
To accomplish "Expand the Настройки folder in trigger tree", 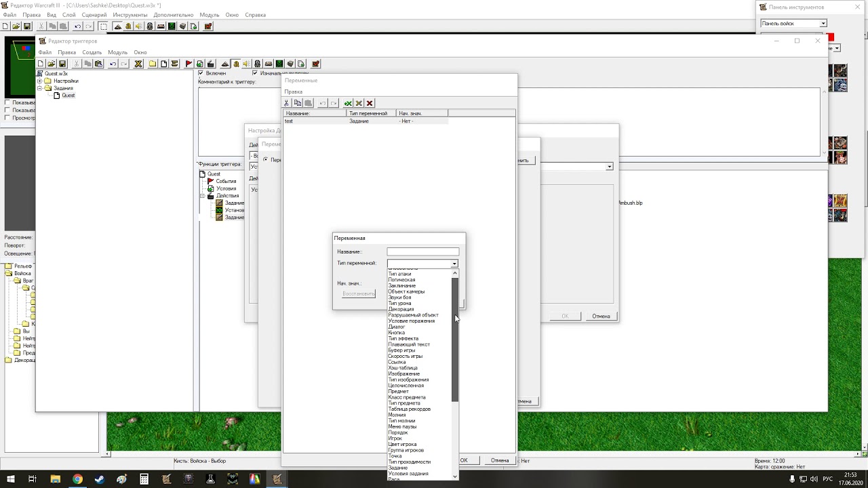I will [x=40, y=81].
